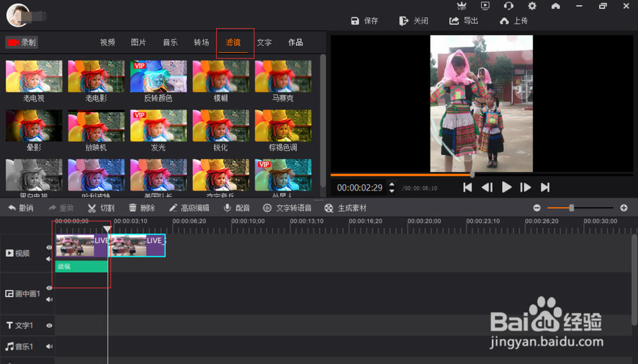Export the video with 导出
The height and width of the screenshot is (364, 638).
click(x=463, y=21)
